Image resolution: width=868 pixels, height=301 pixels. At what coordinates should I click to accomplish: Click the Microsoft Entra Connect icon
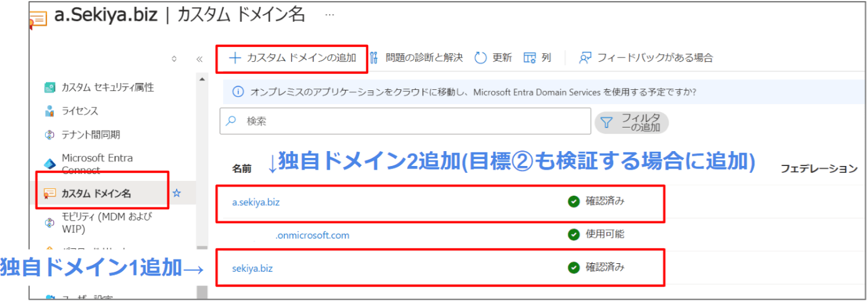coord(50,164)
